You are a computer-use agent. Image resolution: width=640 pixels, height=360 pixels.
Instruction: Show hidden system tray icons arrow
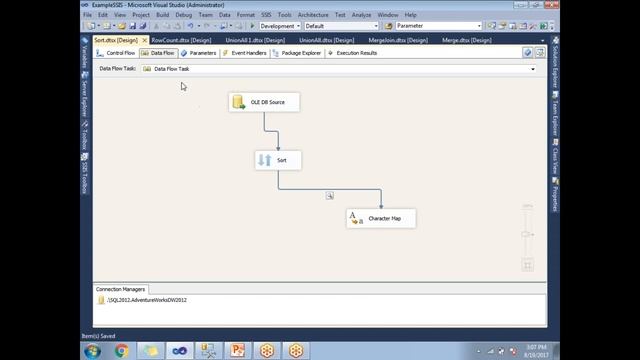coord(479,351)
